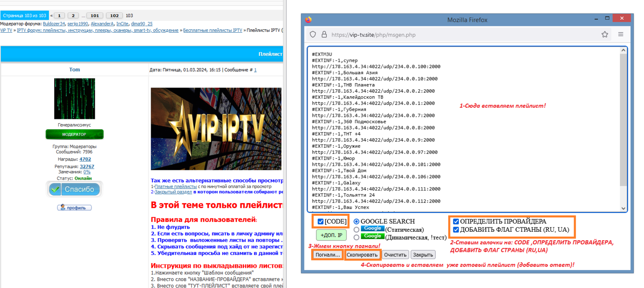Click the Firefox logo in title bar
The width and height of the screenshot is (644, 288).
click(308, 20)
